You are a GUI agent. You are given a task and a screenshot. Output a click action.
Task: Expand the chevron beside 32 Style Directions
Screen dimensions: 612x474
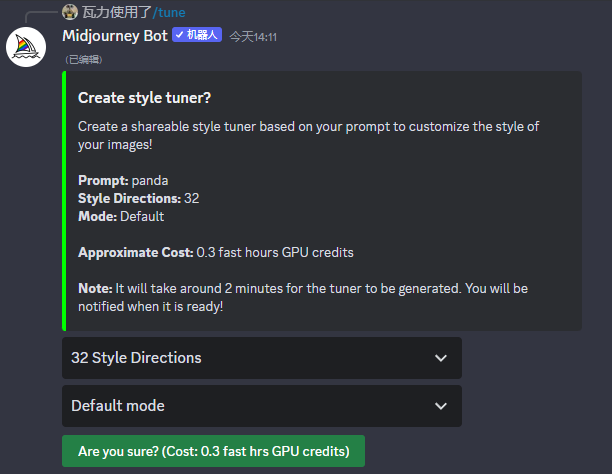(441, 358)
